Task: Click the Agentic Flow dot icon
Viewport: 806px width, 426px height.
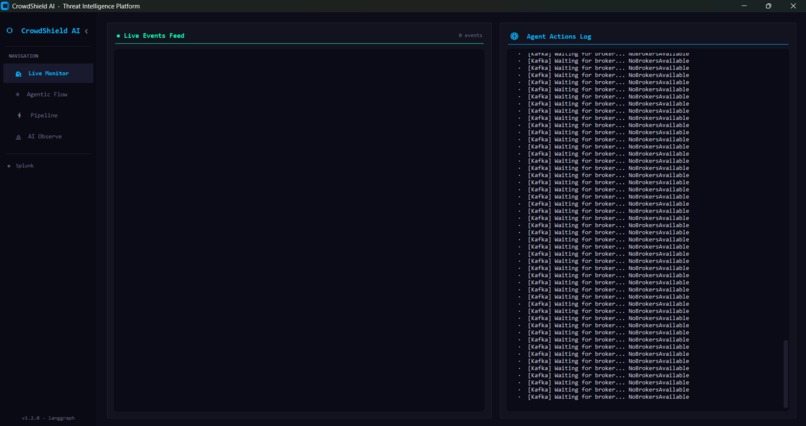Action: 18,95
